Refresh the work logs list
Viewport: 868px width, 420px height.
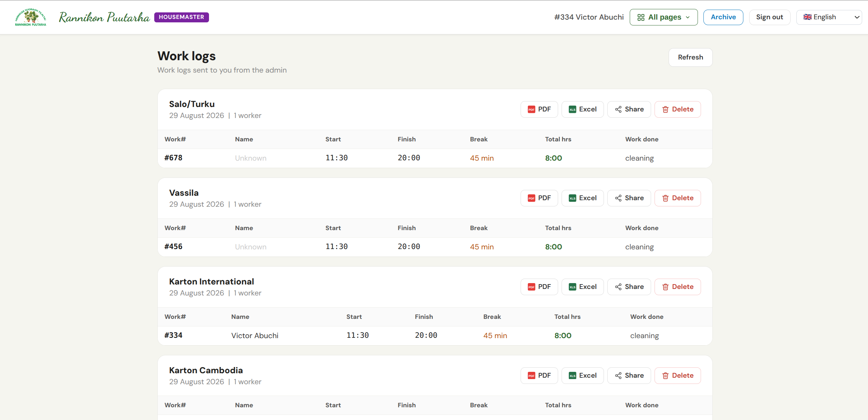click(690, 57)
